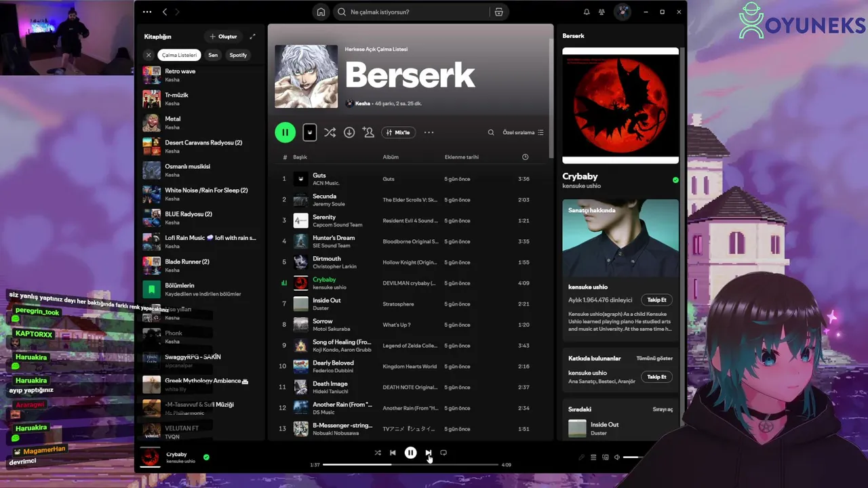Click the Berserk playlist cover art

coord(306,77)
